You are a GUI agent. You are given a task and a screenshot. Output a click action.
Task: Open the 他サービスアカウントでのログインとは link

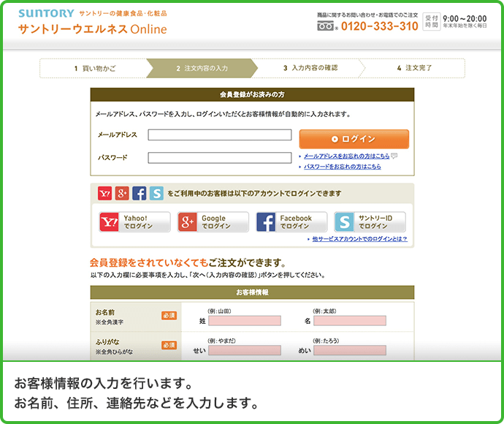359,239
